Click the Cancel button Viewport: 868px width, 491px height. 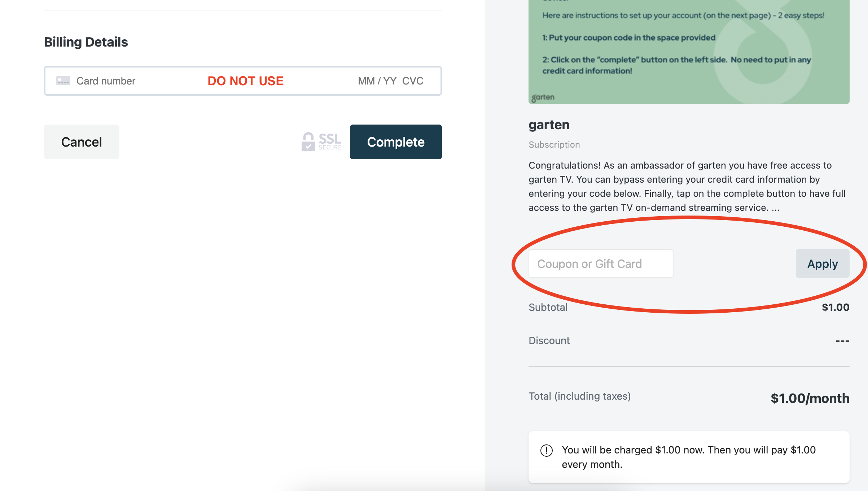click(82, 142)
